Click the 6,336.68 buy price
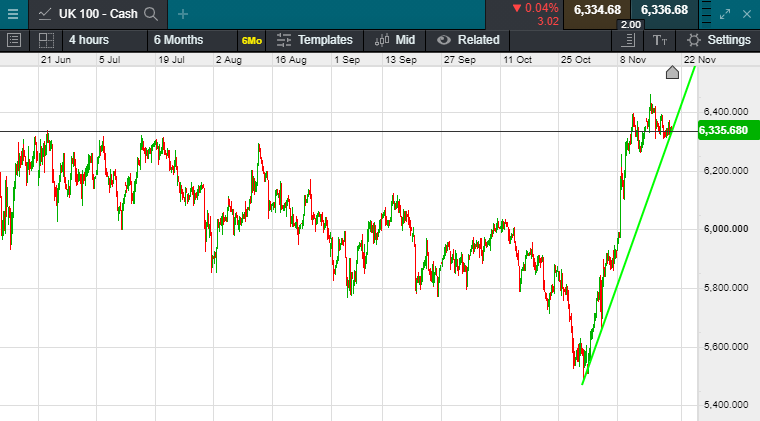The width and height of the screenshot is (760, 421). (664, 10)
